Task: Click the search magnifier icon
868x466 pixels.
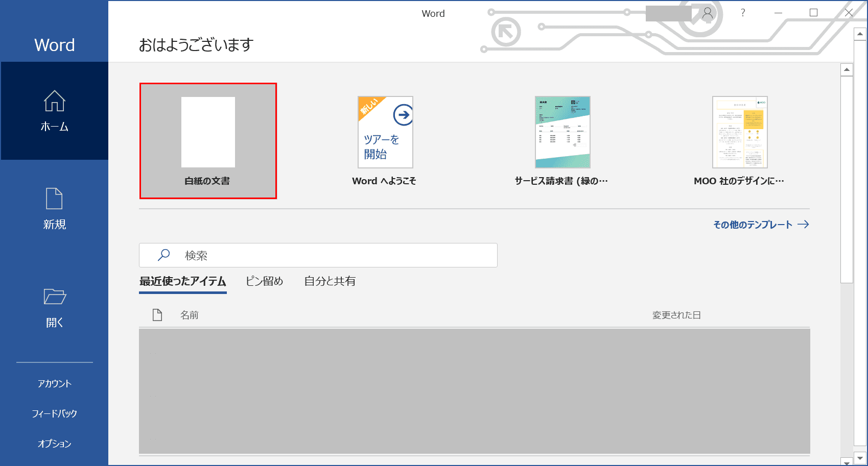Action: (163, 255)
